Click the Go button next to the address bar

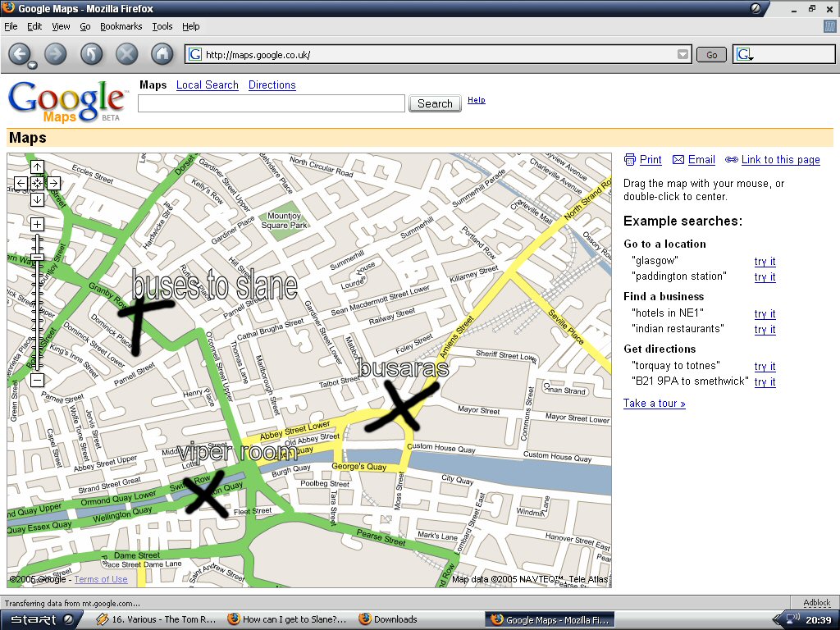(711, 55)
